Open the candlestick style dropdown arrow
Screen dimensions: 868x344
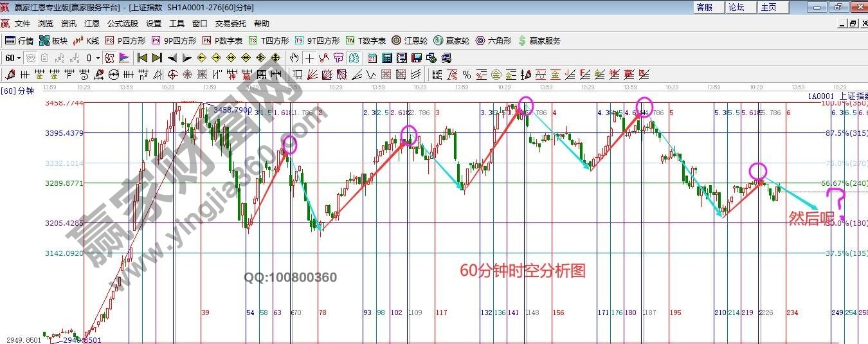click(x=98, y=58)
